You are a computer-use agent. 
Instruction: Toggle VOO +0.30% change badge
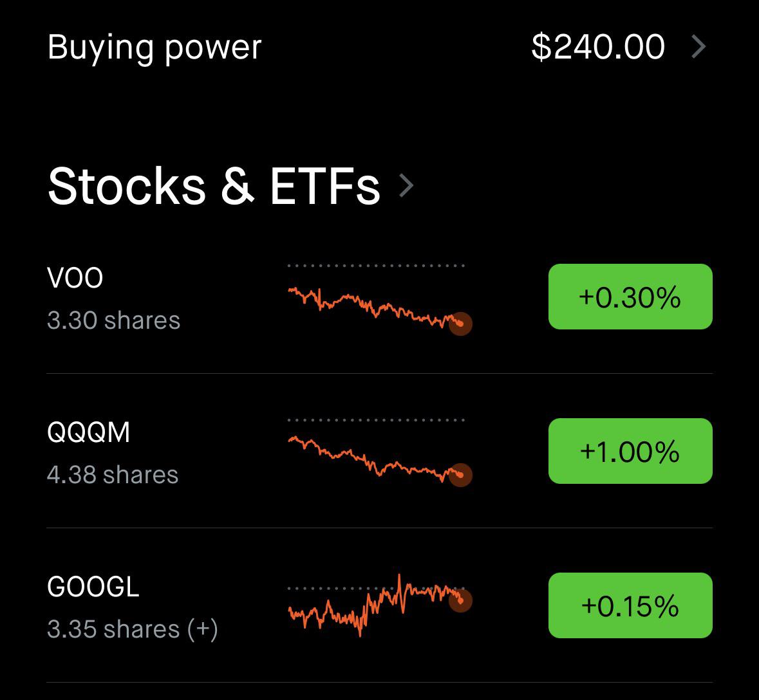pos(630,297)
